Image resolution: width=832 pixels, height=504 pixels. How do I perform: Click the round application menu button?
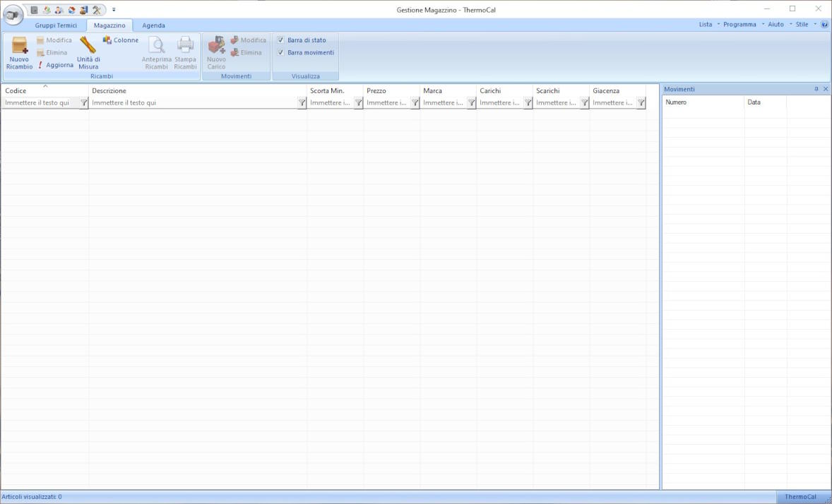click(x=13, y=13)
